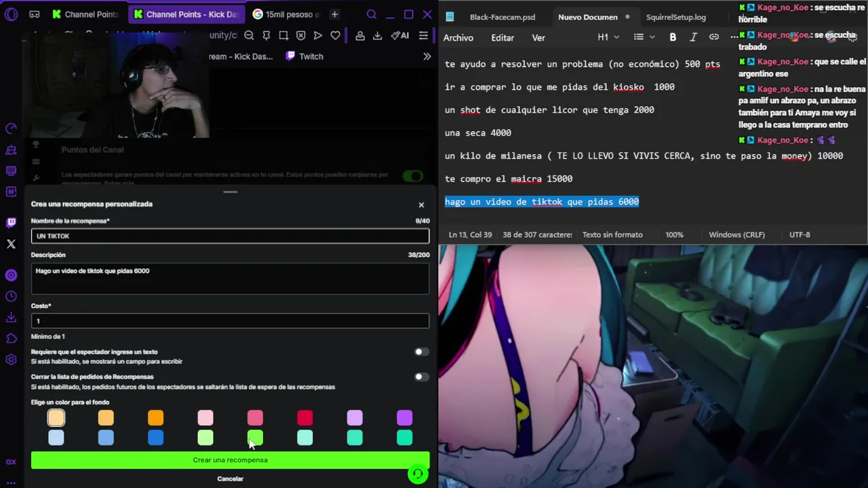Click the GX sidebar button
Image resolution: width=868 pixels, height=488 pixels.
click(x=11, y=462)
